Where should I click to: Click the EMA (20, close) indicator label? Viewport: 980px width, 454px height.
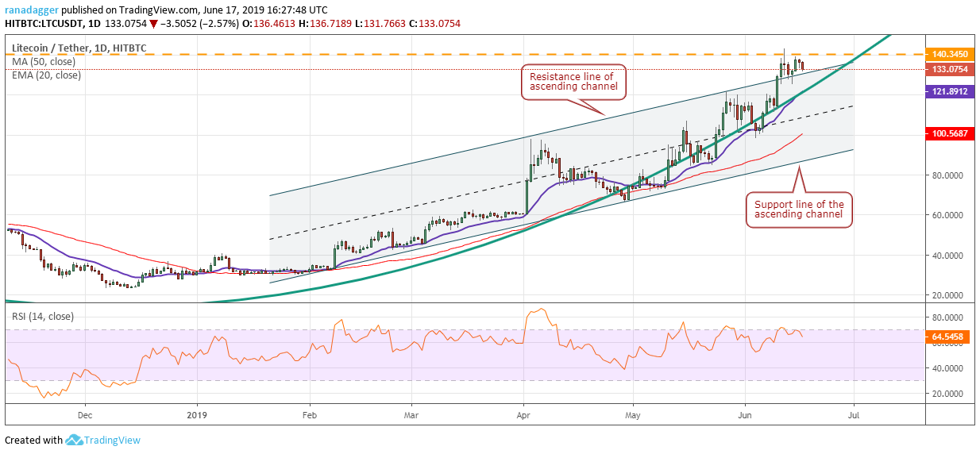pos(46,75)
